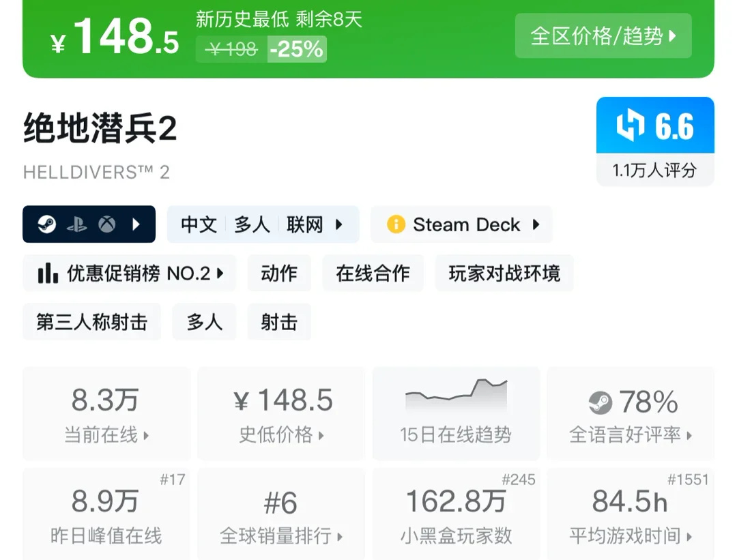Select the 第三人称射击 tag
Viewport: 737px width, 560px height.
click(91, 322)
